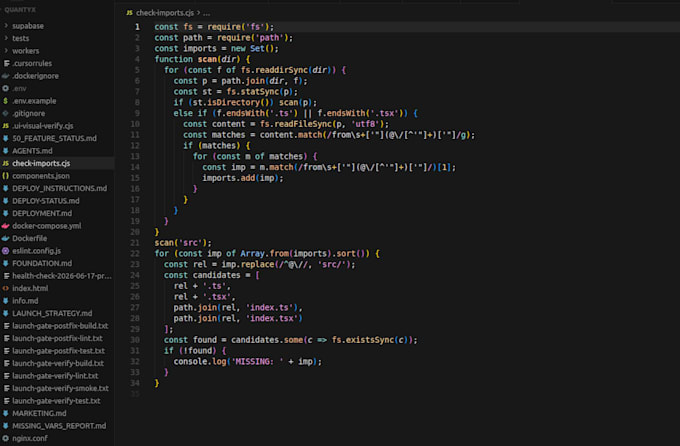The width and height of the screenshot is (680, 446).
Task: Click the nginx.conf gear icon
Action: (x=6, y=439)
